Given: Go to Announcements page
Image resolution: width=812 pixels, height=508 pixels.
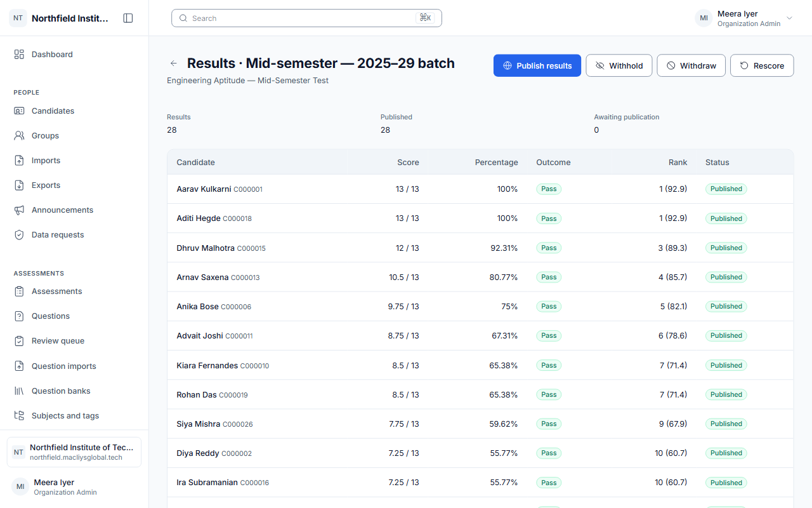Looking at the screenshot, I should [74, 210].
